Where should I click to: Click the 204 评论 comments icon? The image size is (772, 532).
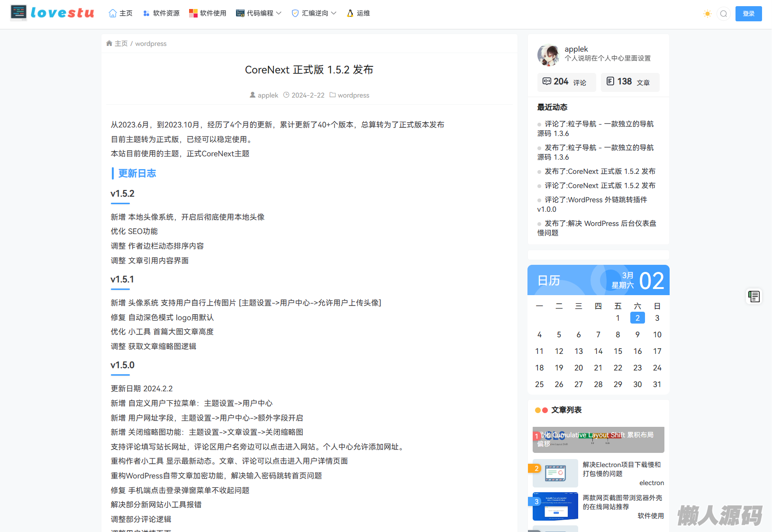click(547, 81)
